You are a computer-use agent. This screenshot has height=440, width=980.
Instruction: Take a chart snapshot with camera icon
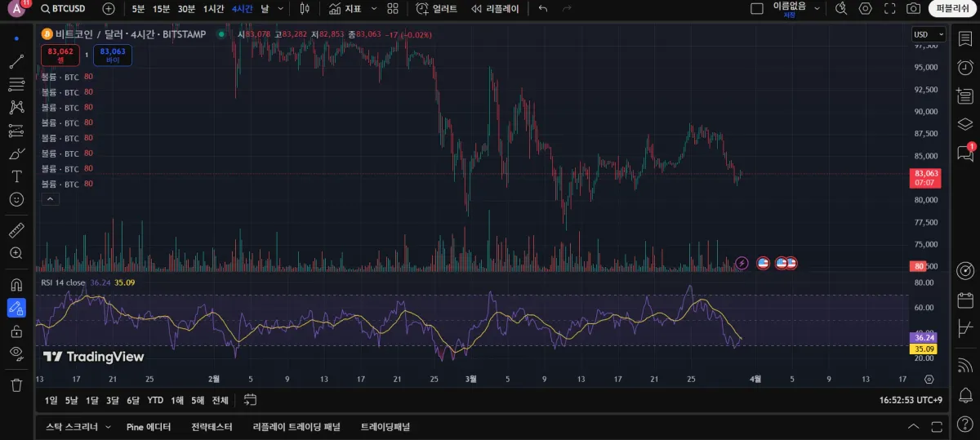click(913, 9)
